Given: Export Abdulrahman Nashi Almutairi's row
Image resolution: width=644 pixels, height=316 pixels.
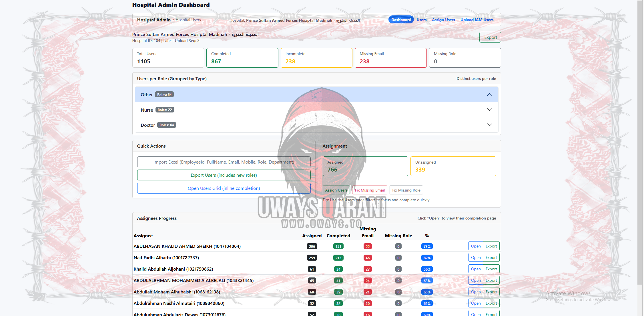Looking at the screenshot, I should (491, 303).
